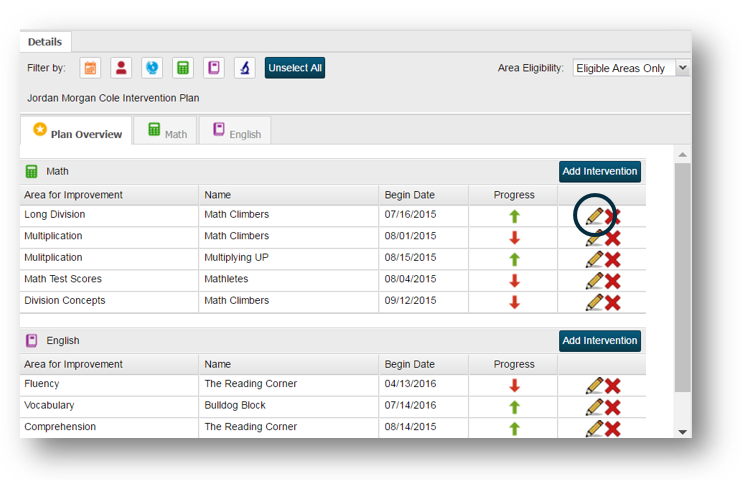Toggle the globe filter icon
This screenshot has width=743, height=480.
pyautogui.click(x=152, y=68)
